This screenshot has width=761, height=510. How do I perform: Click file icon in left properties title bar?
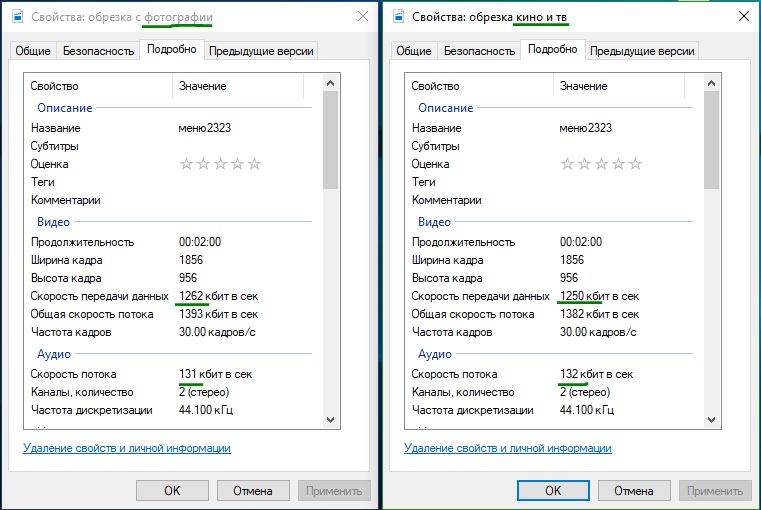[18, 16]
